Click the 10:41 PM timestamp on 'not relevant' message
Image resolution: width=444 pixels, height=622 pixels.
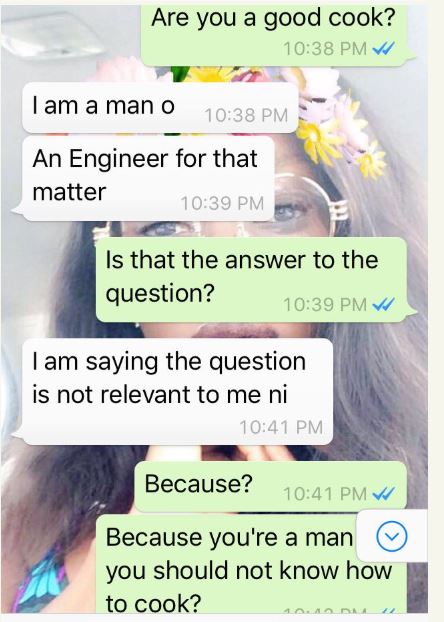tap(281, 427)
